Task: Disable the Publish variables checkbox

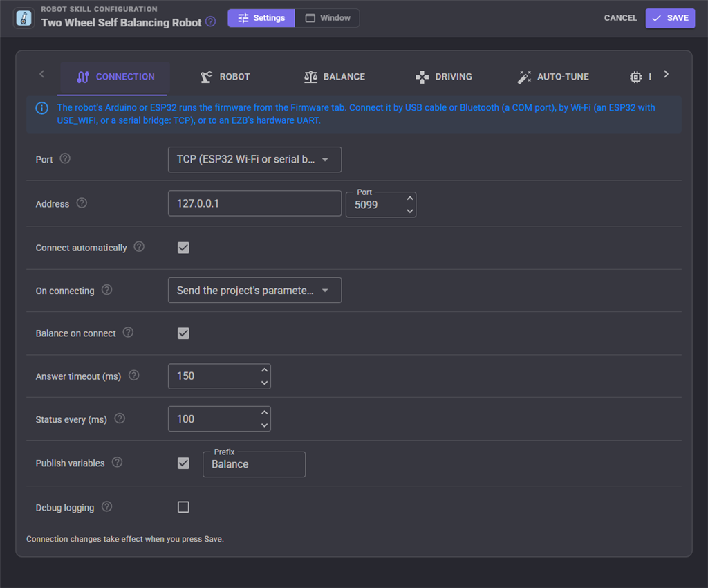Action: coord(183,463)
